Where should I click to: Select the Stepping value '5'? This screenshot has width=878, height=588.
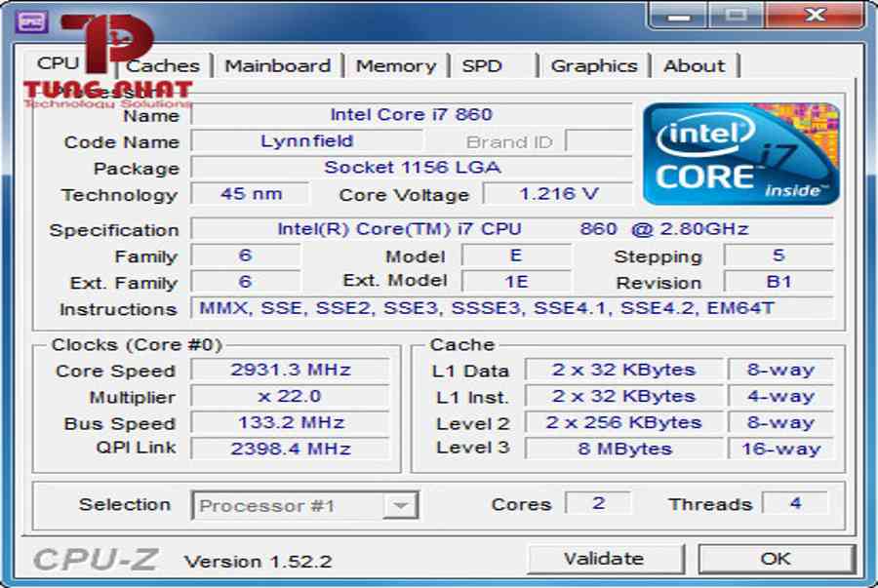(778, 255)
